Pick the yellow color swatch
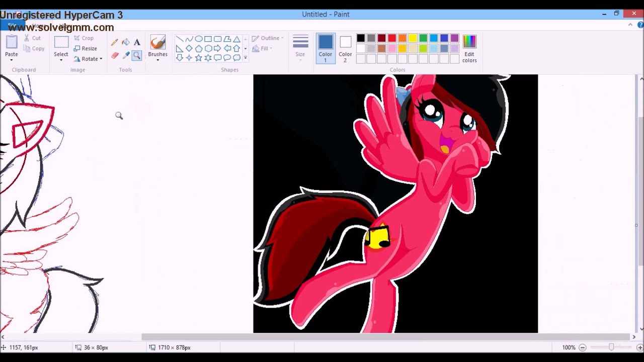The width and height of the screenshot is (644, 362). [x=413, y=38]
